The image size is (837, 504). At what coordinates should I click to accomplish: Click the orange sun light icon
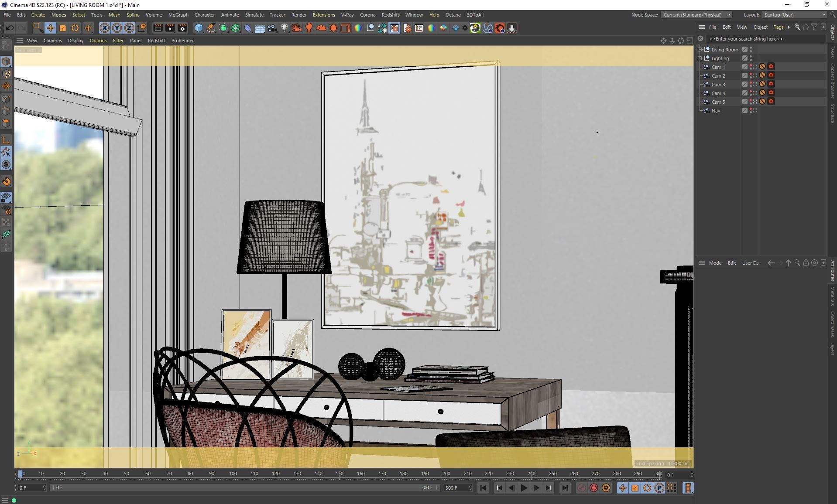coord(333,28)
